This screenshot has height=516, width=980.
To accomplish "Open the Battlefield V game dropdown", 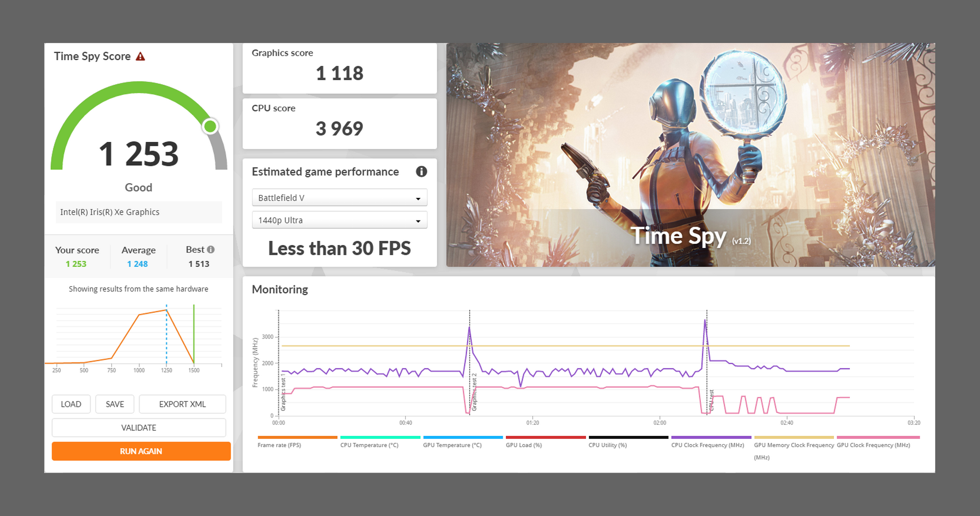I will point(339,198).
